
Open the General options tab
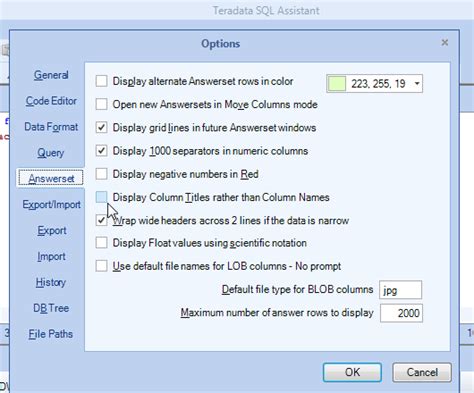(51, 75)
